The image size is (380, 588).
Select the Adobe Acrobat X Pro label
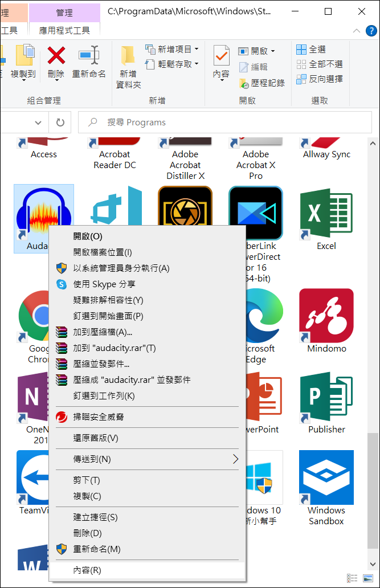point(256,165)
